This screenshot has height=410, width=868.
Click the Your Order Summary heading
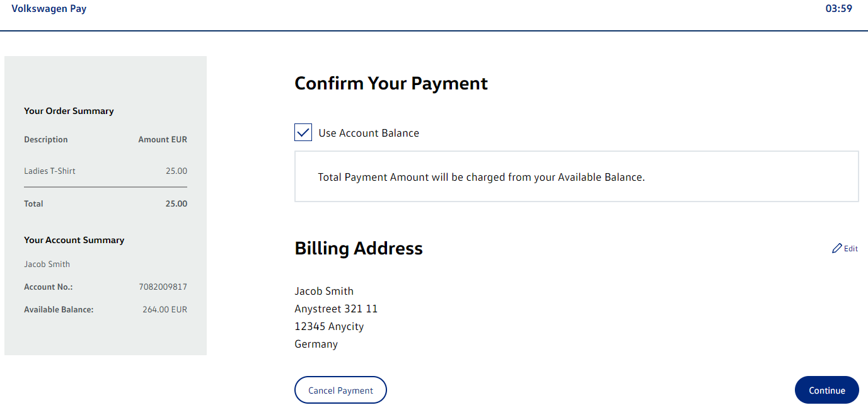tap(69, 111)
